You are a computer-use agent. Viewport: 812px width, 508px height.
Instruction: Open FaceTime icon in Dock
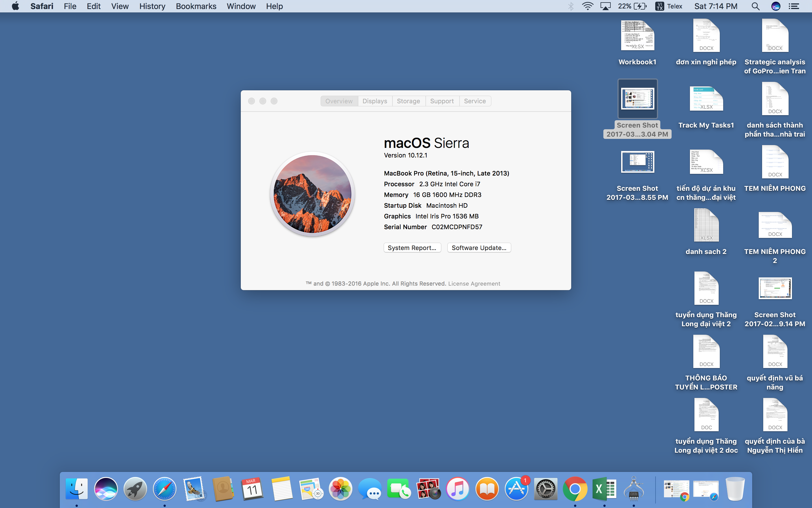coord(399,489)
